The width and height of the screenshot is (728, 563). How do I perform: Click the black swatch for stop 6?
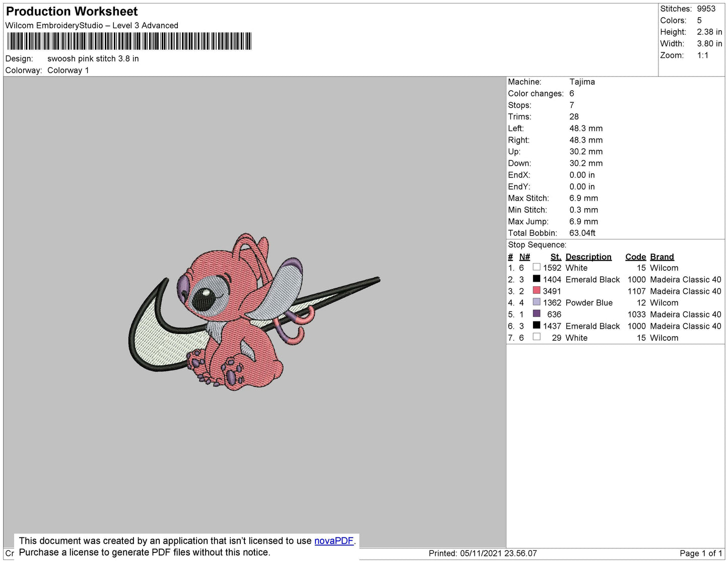(537, 325)
